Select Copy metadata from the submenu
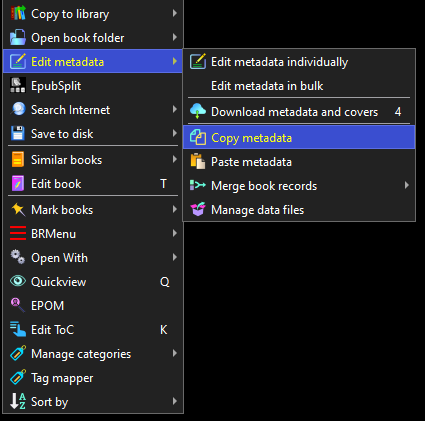425x421 pixels. pos(299,137)
